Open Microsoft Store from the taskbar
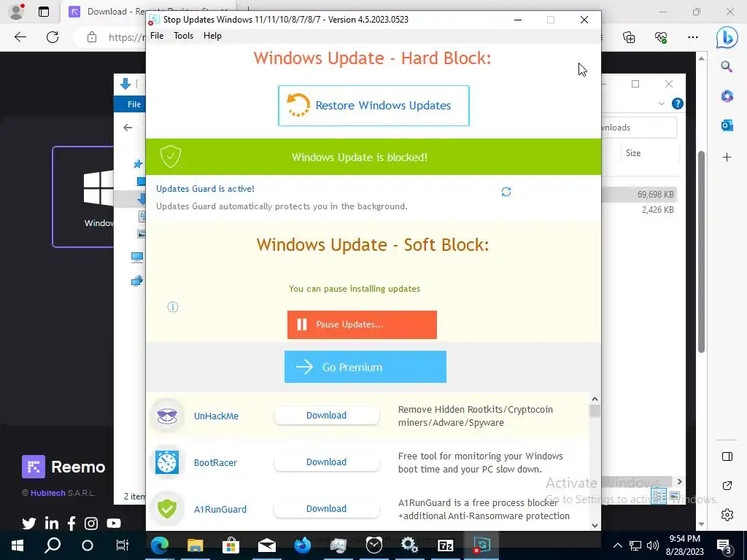This screenshot has height=560, width=747. click(x=231, y=545)
